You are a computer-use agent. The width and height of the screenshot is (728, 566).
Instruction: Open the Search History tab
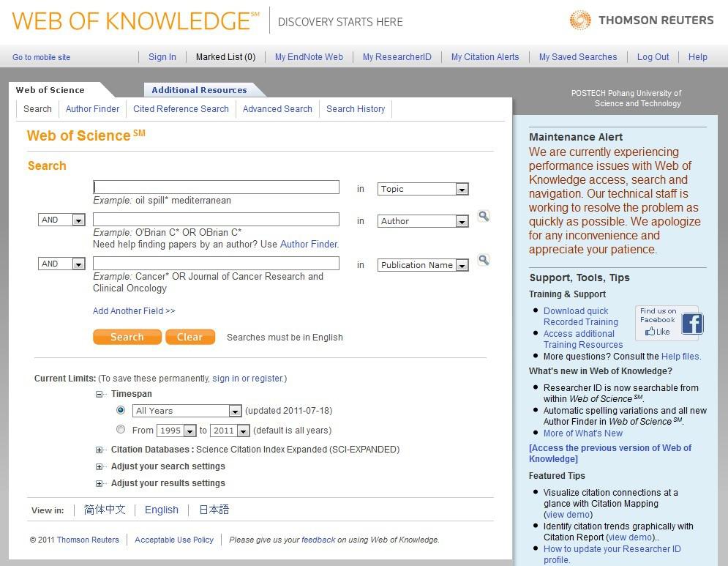coord(356,109)
